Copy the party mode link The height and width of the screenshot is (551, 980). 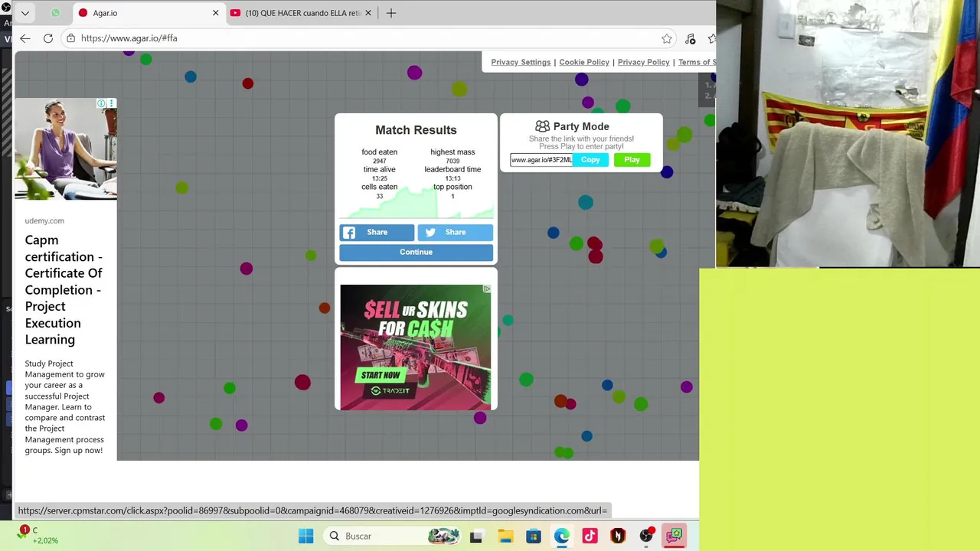click(x=590, y=160)
